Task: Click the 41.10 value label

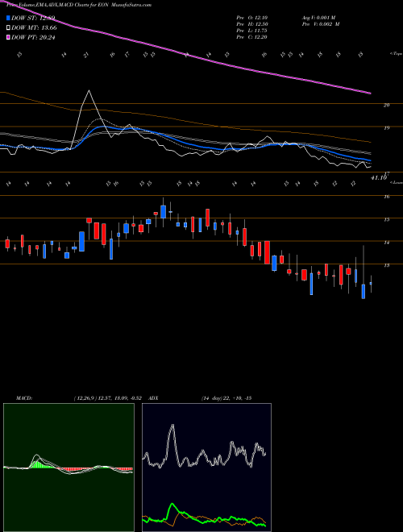Action: (379, 178)
